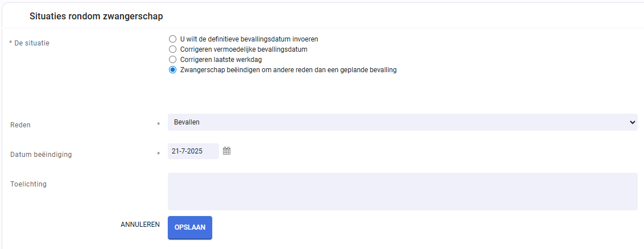Click into the Toelichting text area
The height and width of the screenshot is (249, 644).
tap(403, 192)
